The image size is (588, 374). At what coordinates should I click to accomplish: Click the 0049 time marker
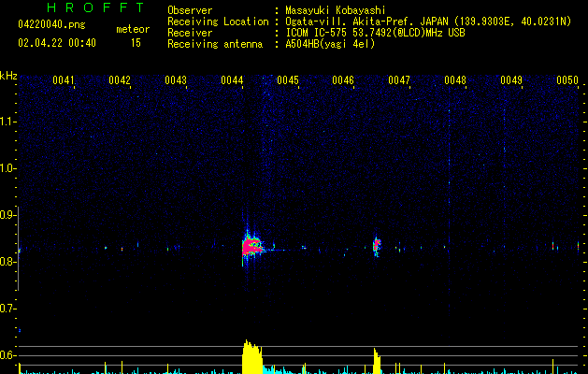[511, 80]
